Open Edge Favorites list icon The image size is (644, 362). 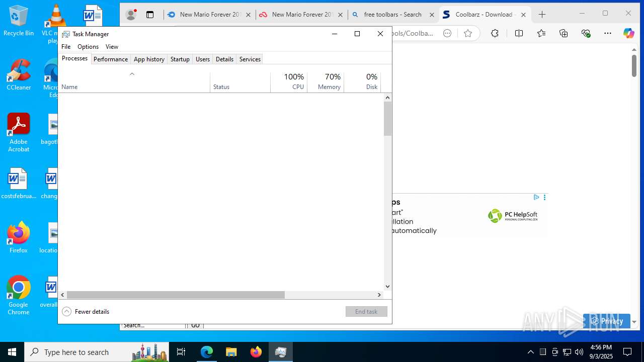click(541, 33)
